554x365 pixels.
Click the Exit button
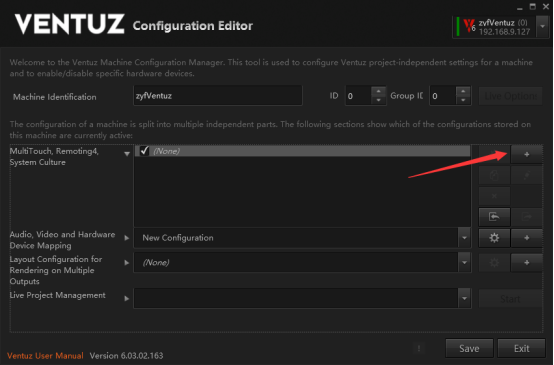521,348
